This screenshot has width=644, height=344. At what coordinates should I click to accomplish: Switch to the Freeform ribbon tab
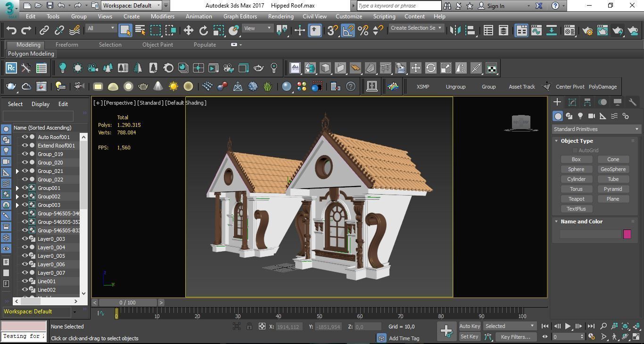pyautogui.click(x=67, y=45)
